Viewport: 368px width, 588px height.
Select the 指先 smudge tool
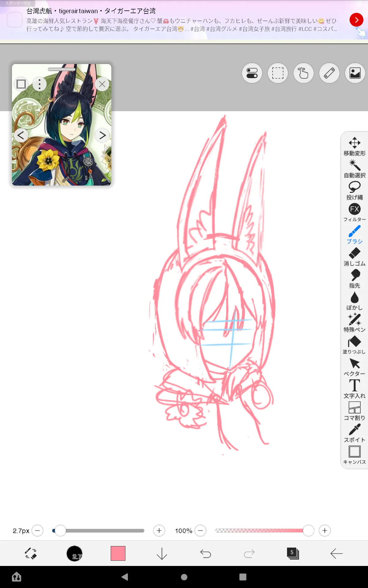coord(355,279)
